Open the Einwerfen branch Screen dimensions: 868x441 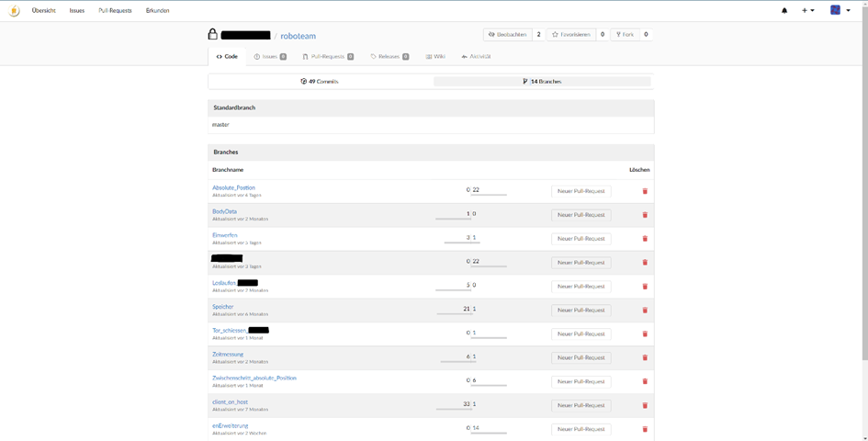click(x=225, y=235)
